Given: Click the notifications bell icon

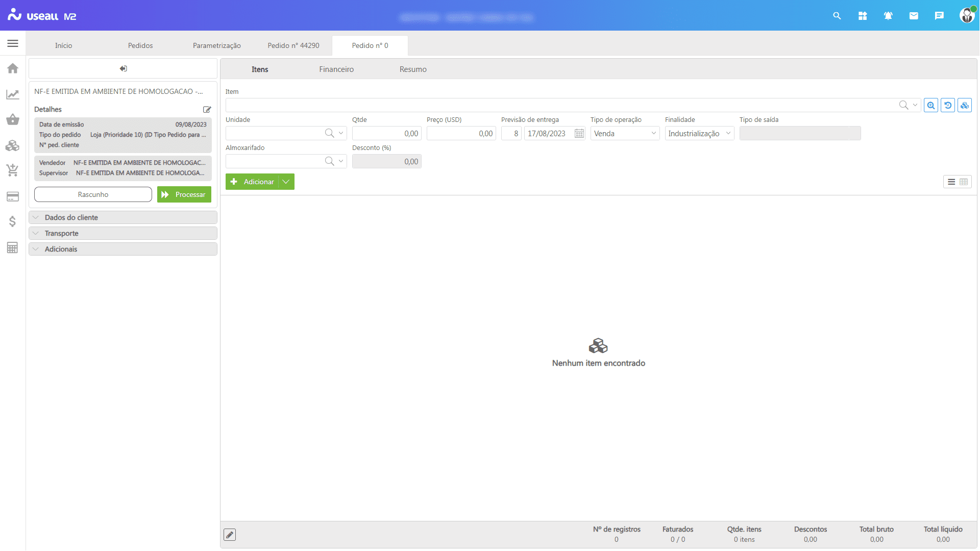Looking at the screenshot, I should [888, 16].
